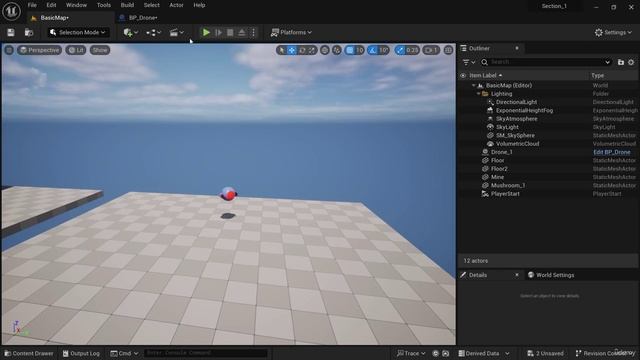
Task: Open the Actor menu
Action: click(176, 5)
